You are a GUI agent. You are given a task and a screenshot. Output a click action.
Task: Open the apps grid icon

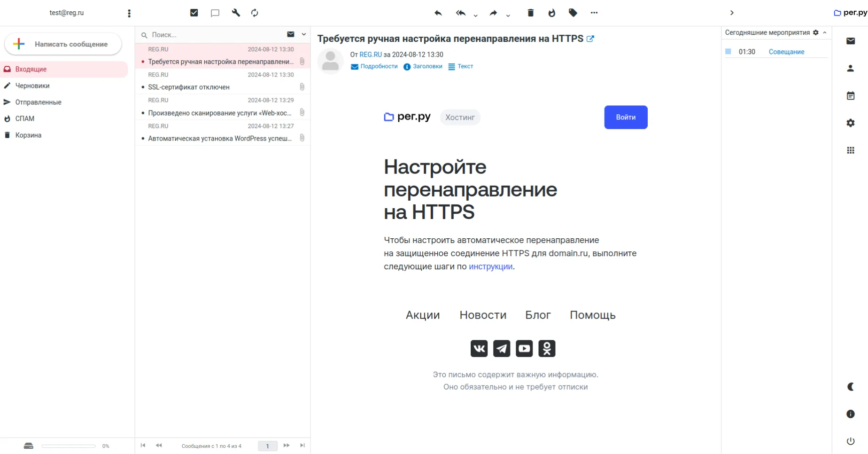851,150
